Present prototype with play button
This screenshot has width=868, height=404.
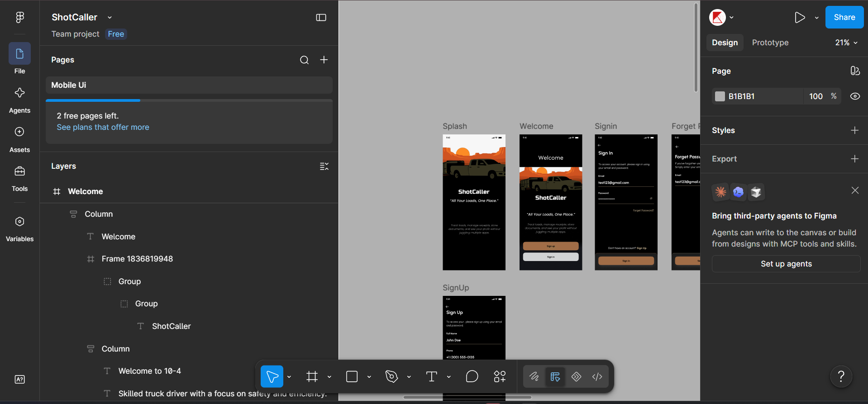pyautogui.click(x=800, y=18)
